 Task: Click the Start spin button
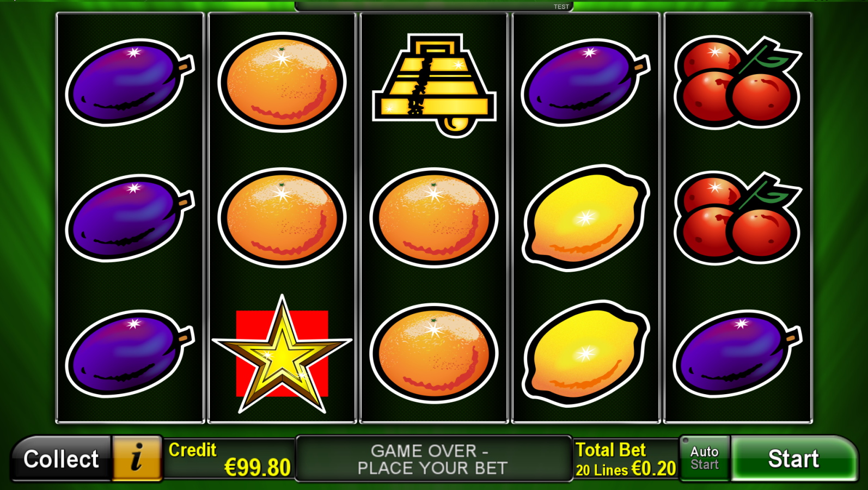[793, 459]
